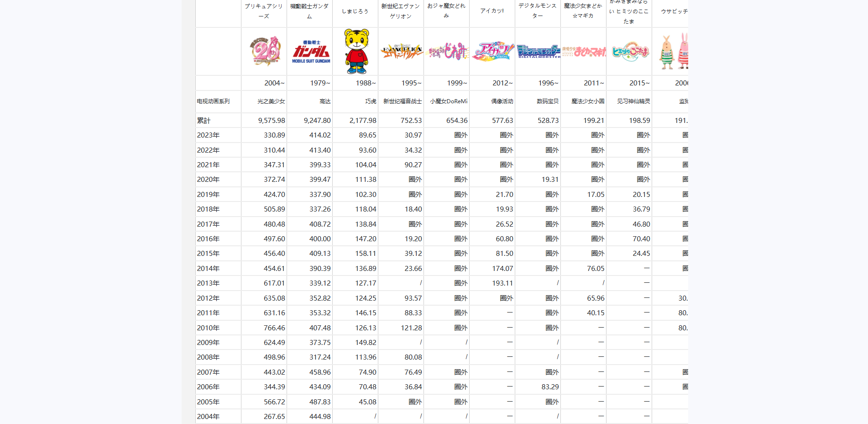The height and width of the screenshot is (424, 868).
Task: Select the Digital Monster logo
Action: [539, 51]
